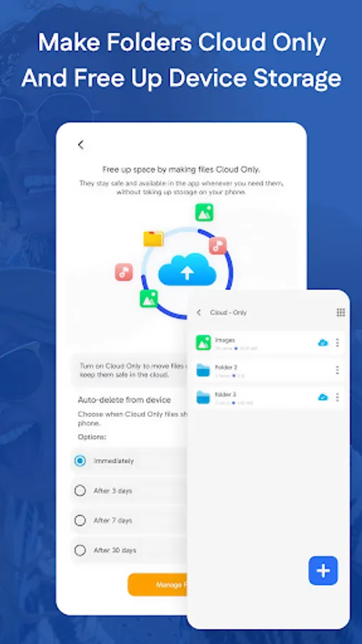This screenshot has height=644, width=362.
Task: Open more options for Images row
Action: pyautogui.click(x=338, y=343)
